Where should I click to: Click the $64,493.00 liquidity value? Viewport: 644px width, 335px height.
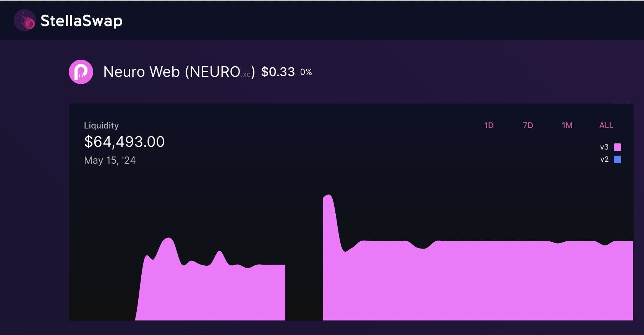(124, 142)
